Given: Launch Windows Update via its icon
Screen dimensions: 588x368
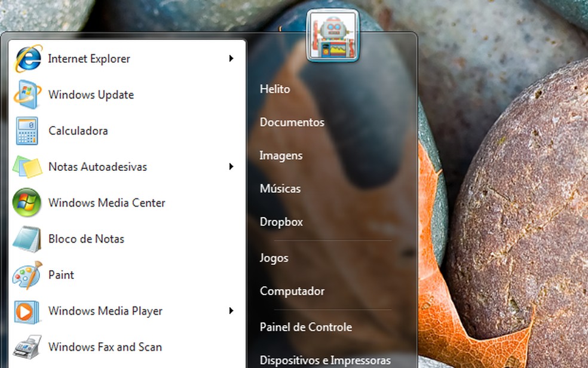Looking at the screenshot, I should coord(27,94).
